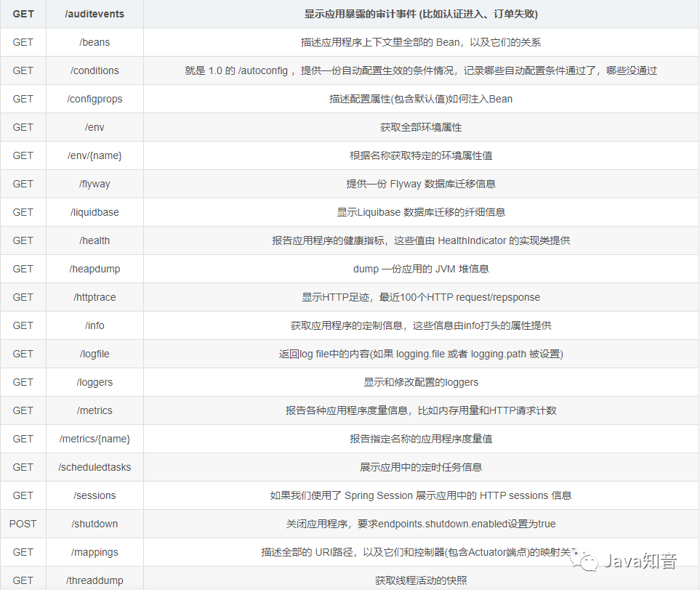Image resolution: width=700 pixels, height=592 pixels.
Task: Click the /metrics endpoint entry
Action: click(94, 410)
